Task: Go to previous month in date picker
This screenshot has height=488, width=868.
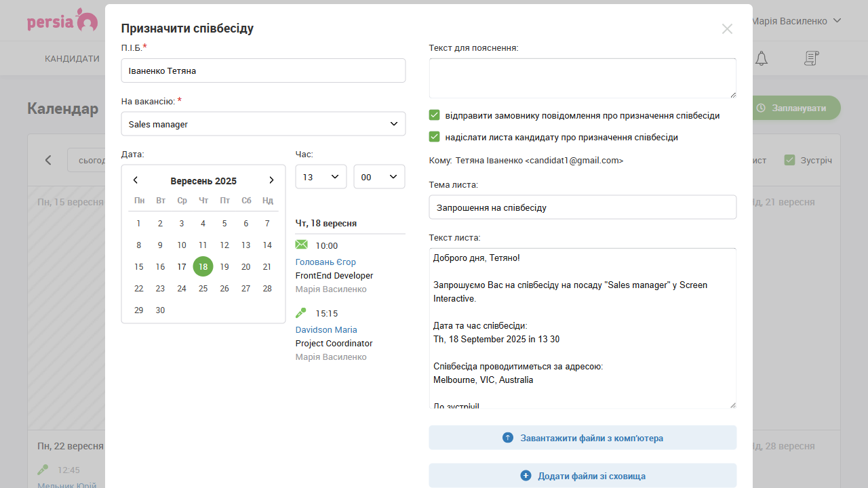Action: pos(136,180)
